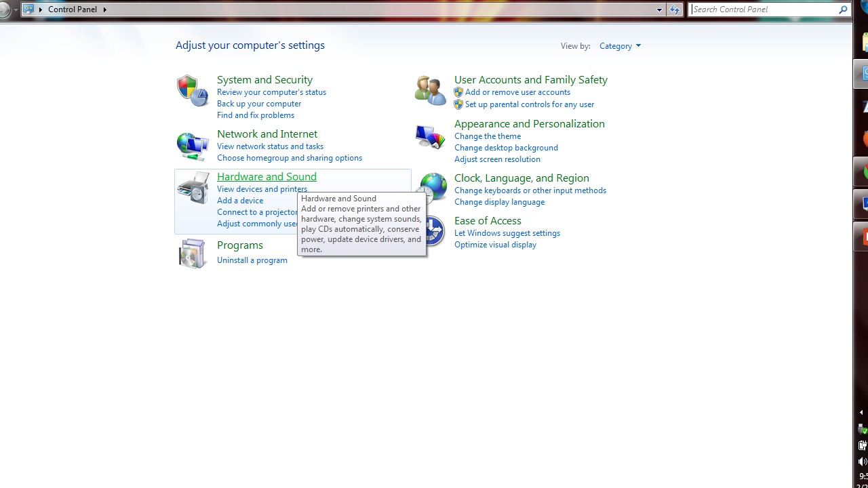This screenshot has height=488, width=868.
Task: Show hidden system tray icons
Action: [861, 412]
